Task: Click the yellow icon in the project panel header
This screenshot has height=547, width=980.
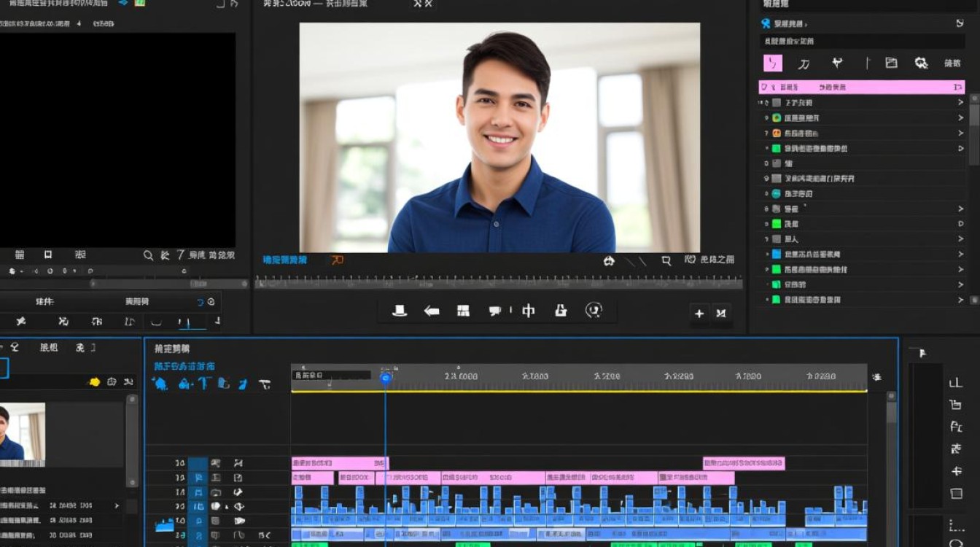Action: [x=94, y=381]
